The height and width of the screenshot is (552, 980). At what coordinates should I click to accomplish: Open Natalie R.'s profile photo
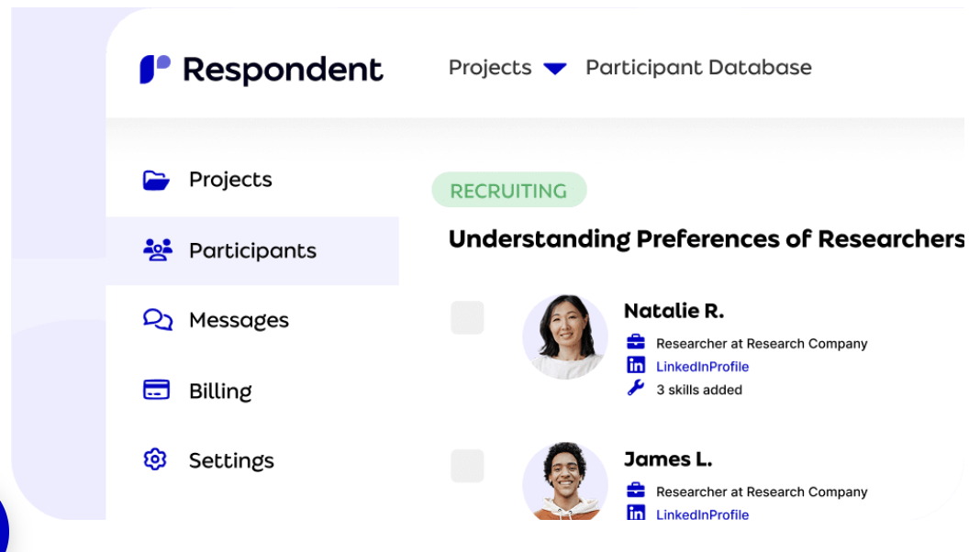point(565,336)
